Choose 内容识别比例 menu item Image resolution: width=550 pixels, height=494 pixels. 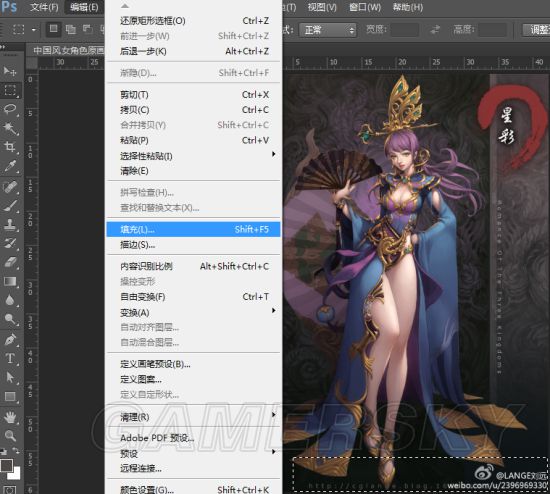pos(193,266)
